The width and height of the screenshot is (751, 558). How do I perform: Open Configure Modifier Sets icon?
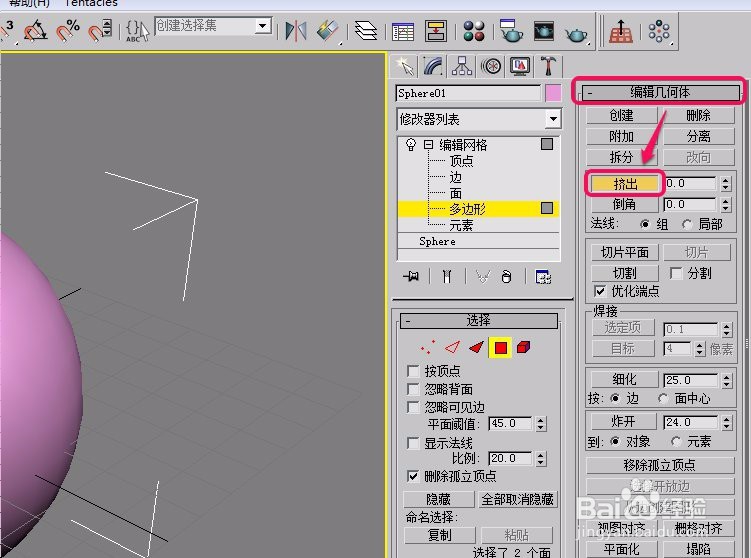(x=543, y=277)
